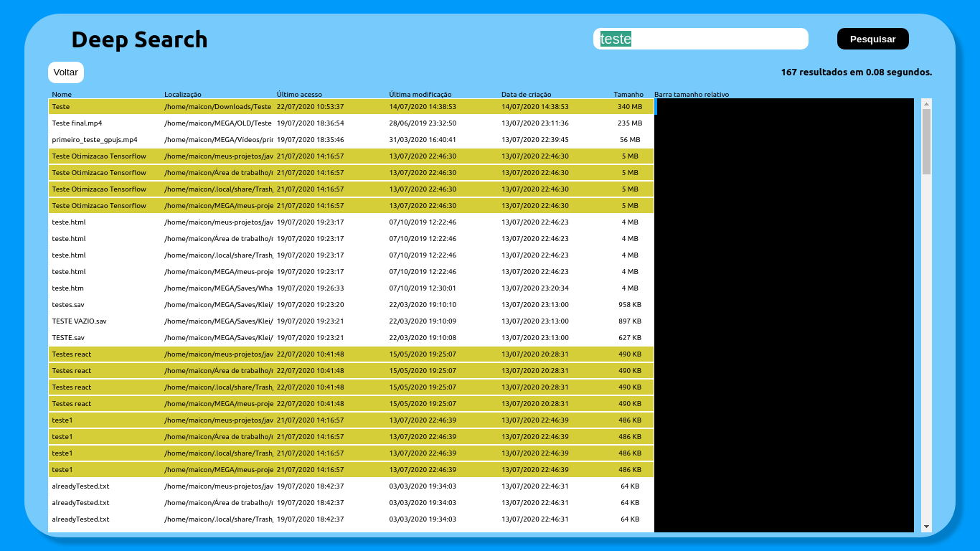Select teste1 row located in /home/maicon/MEGA/meus-proje
Screen dimensions: 980x551
click(352, 470)
